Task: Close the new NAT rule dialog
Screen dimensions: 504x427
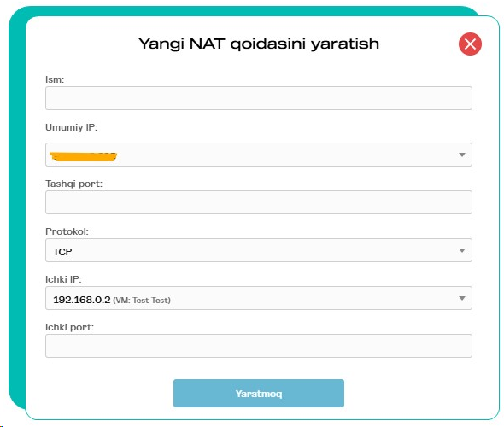Action: [x=470, y=44]
